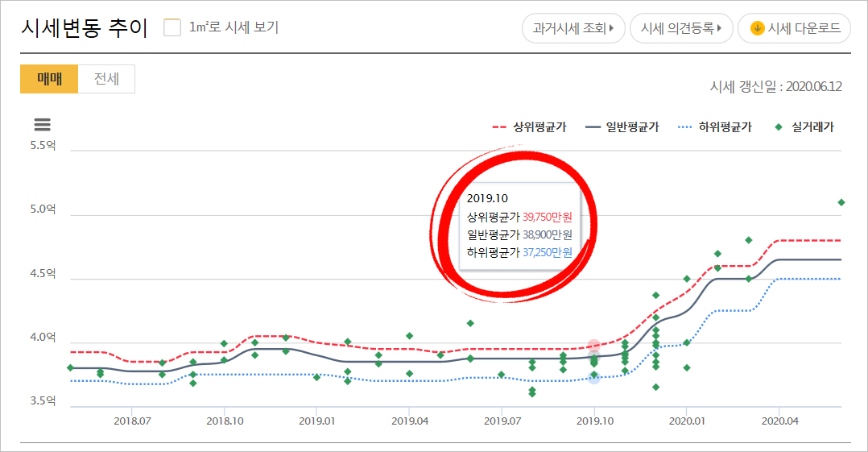
Task: Click the tooltip value 37,250만원
Action: coord(548,253)
